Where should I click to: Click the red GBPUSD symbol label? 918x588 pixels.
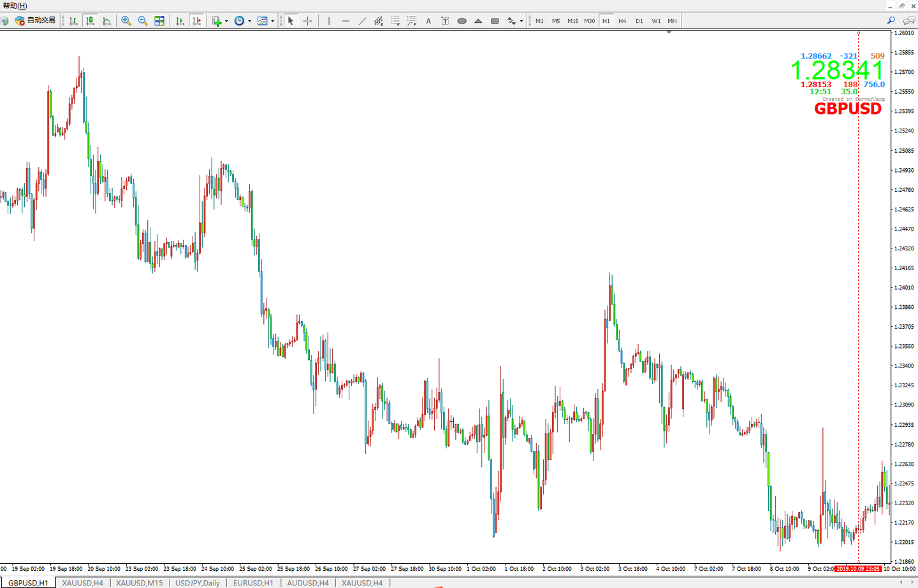pos(848,108)
